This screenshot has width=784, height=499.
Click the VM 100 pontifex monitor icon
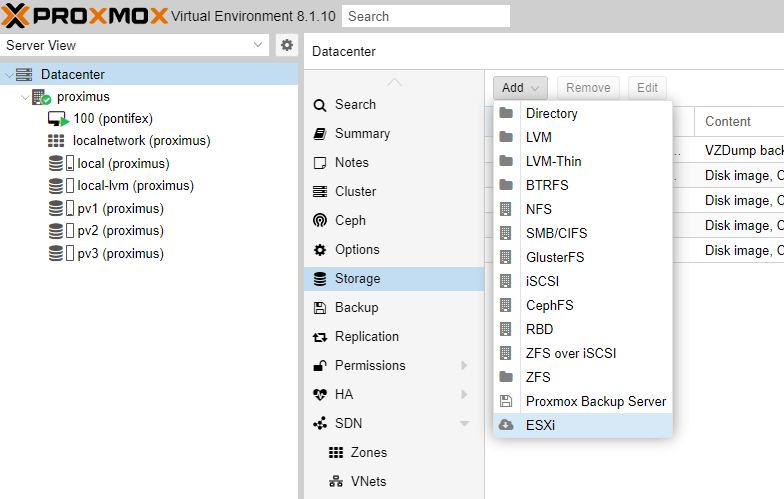[x=58, y=119]
